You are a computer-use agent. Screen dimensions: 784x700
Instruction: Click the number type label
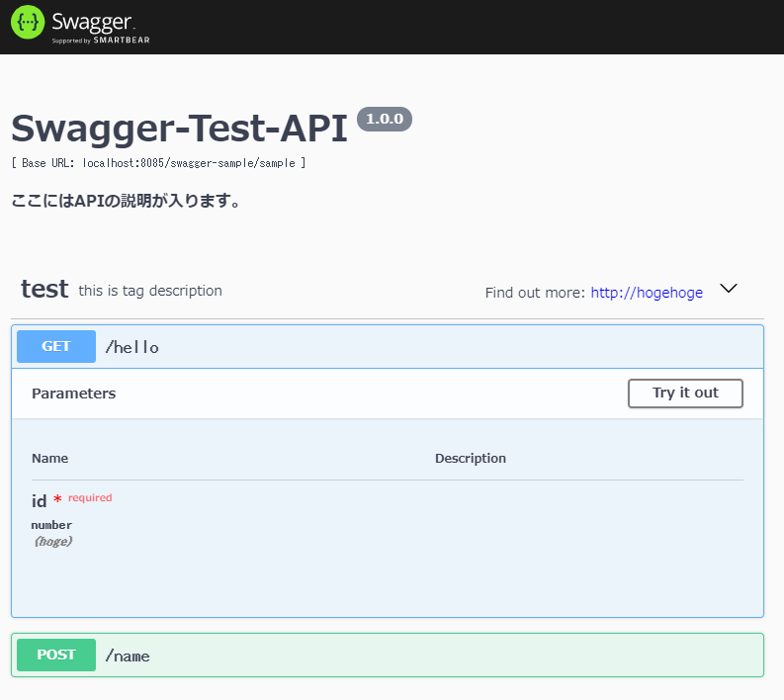click(51, 525)
